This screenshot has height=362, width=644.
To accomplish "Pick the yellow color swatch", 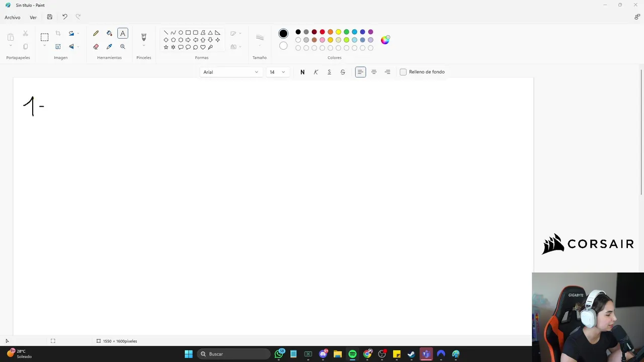I will [339, 32].
